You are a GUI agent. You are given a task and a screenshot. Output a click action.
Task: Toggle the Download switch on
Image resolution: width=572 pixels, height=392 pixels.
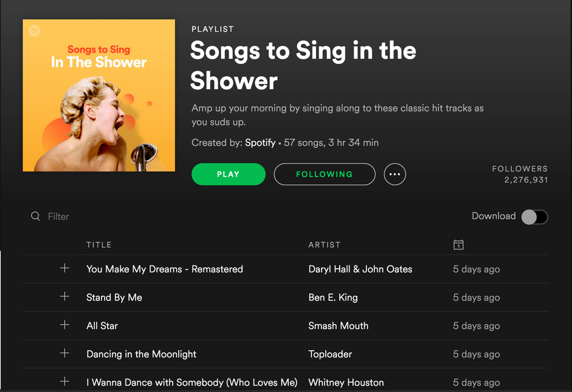tap(534, 217)
